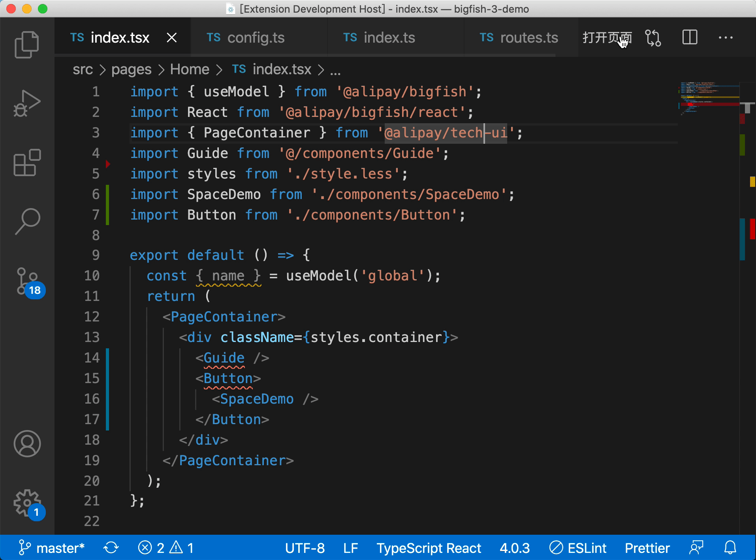Click the ESLint status item
The width and height of the screenshot is (756, 560).
[578, 548]
